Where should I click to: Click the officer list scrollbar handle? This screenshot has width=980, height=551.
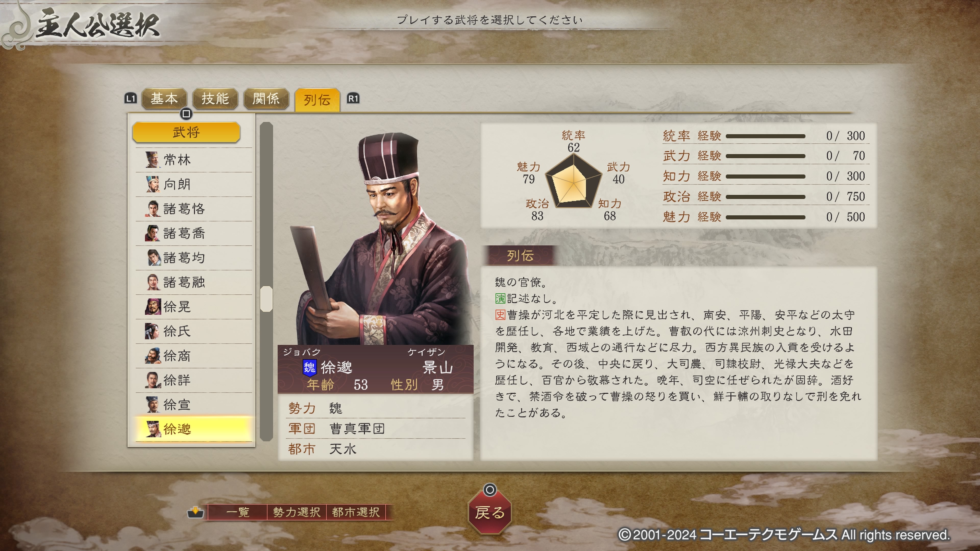coord(266,299)
